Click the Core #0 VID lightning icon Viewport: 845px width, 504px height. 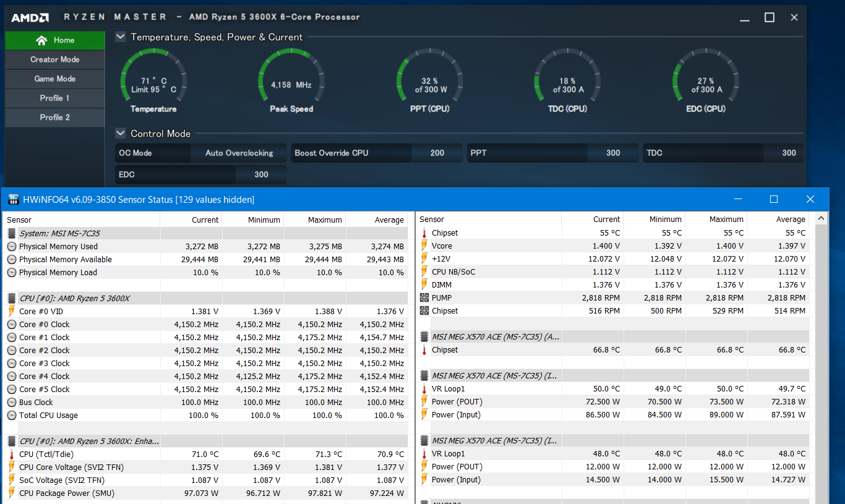tap(11, 311)
